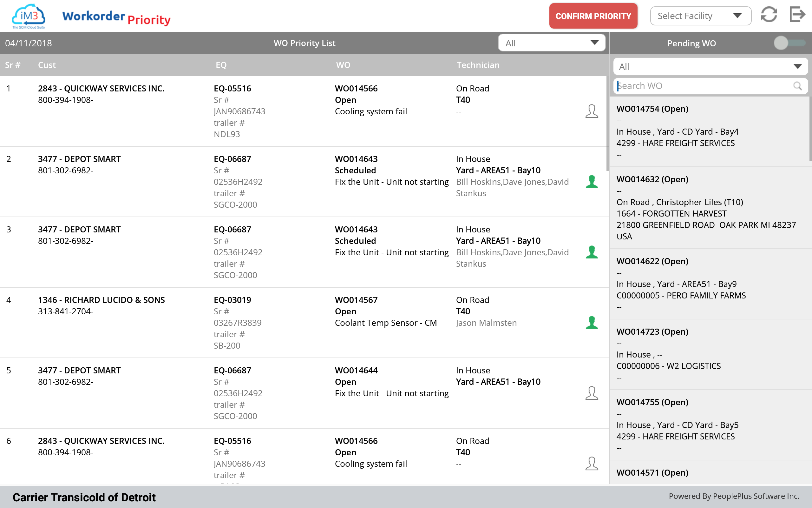Click WO014643 in row 3
This screenshot has height=508, width=812.
point(356,230)
